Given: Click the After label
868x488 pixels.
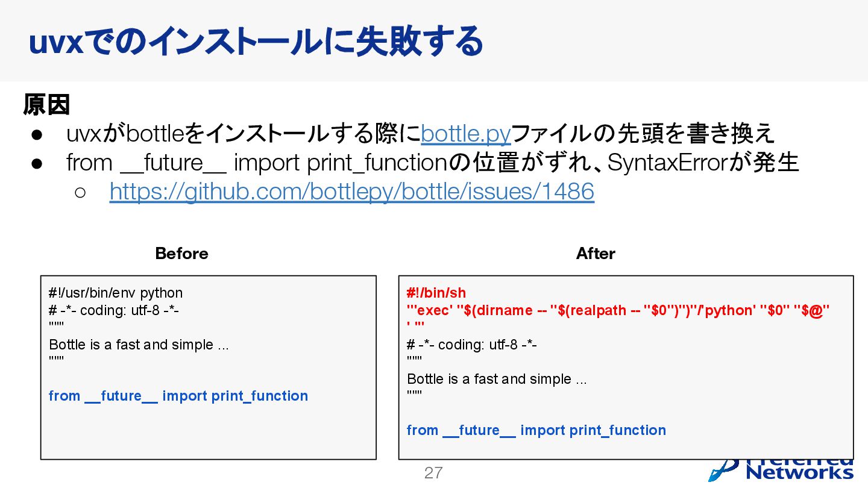Looking at the screenshot, I should coord(596,253).
